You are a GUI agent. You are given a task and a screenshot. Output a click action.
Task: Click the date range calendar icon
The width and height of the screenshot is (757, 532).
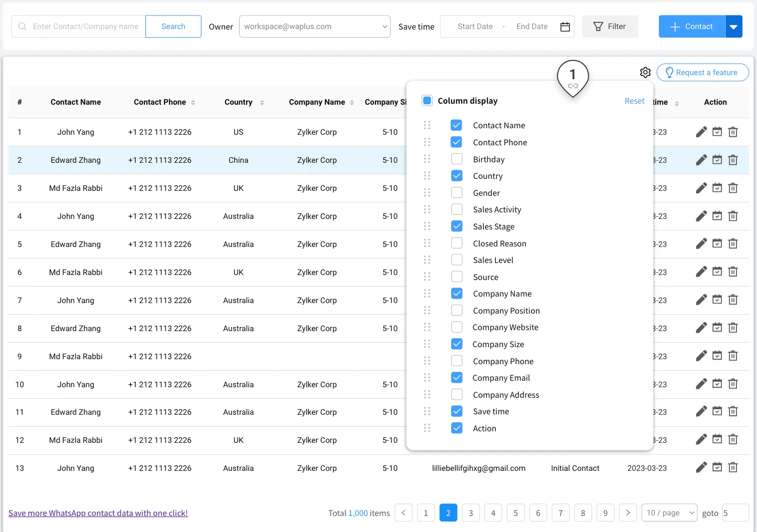pos(565,27)
